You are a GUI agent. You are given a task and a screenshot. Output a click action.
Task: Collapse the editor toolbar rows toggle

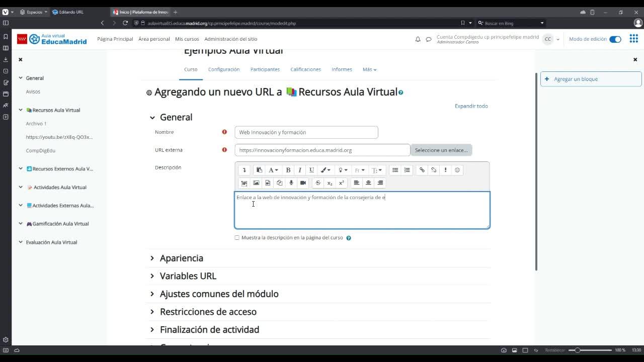[245, 170]
